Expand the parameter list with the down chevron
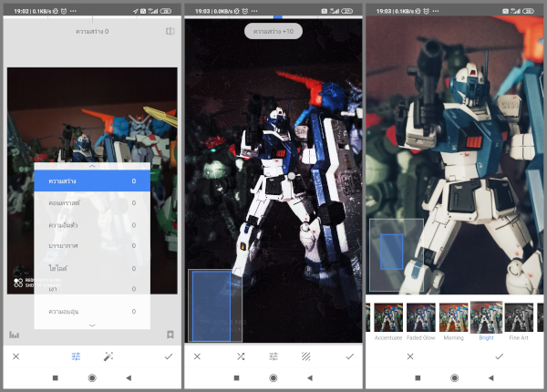Image resolution: width=547 pixels, height=392 pixels. (92, 325)
